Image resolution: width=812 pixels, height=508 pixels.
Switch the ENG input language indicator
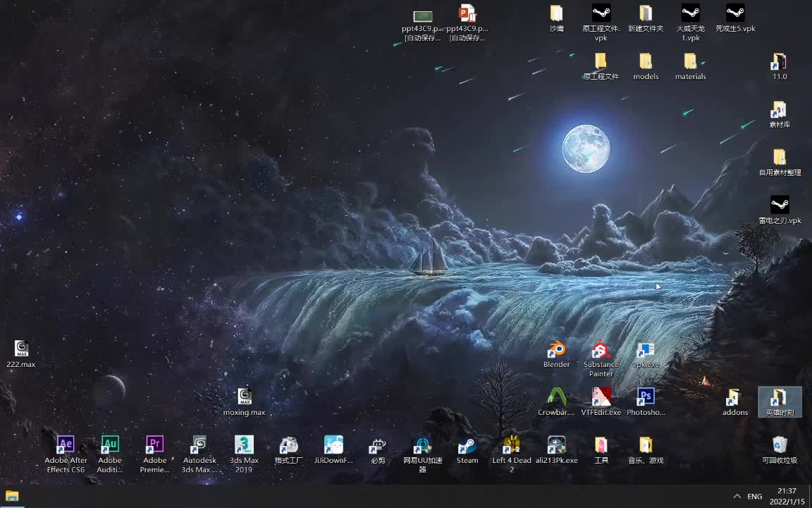coord(754,496)
